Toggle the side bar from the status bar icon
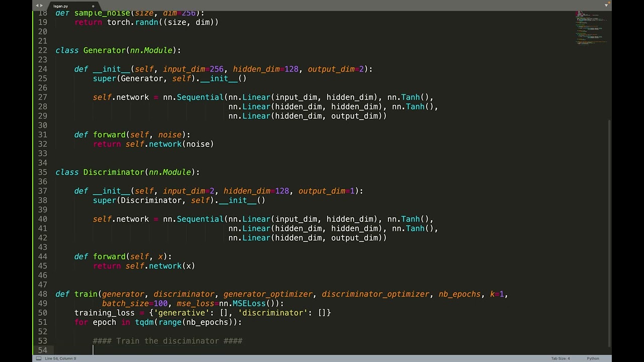This screenshot has width=644, height=362. tap(38, 358)
